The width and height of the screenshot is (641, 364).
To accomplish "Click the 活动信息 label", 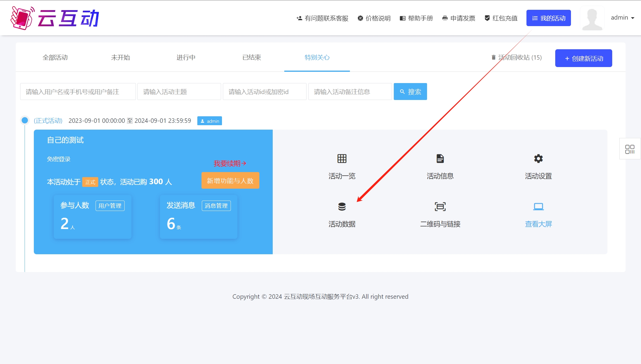I will (440, 176).
